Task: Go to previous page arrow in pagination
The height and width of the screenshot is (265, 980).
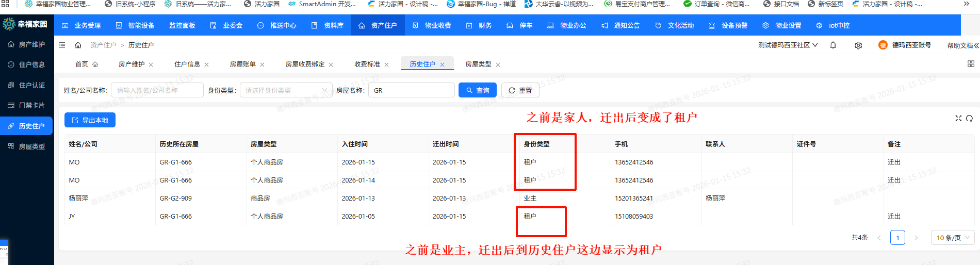Action: point(879,238)
